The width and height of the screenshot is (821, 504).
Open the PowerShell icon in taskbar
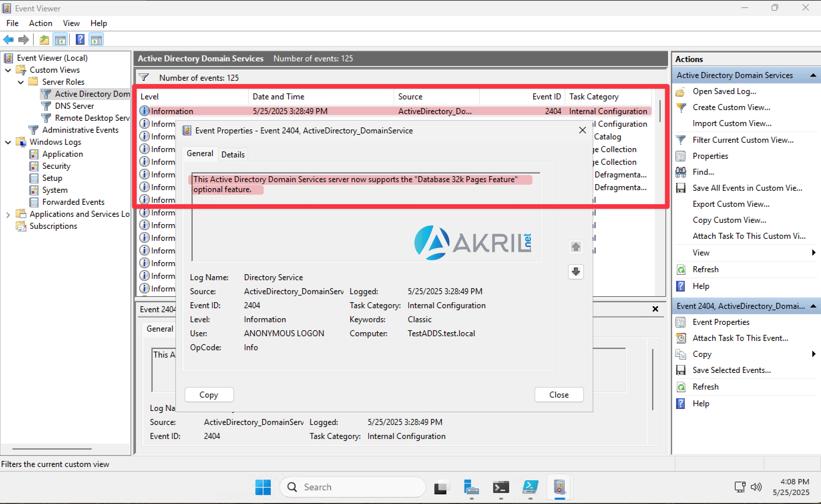(530, 487)
